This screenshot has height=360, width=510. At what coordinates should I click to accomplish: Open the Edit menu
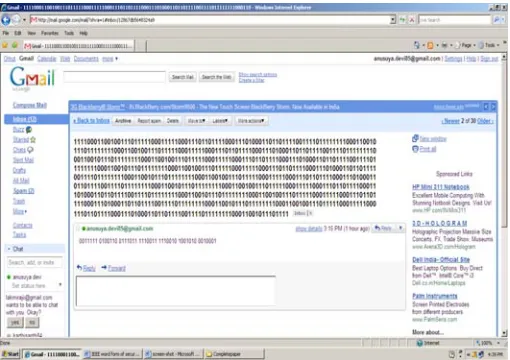point(18,33)
